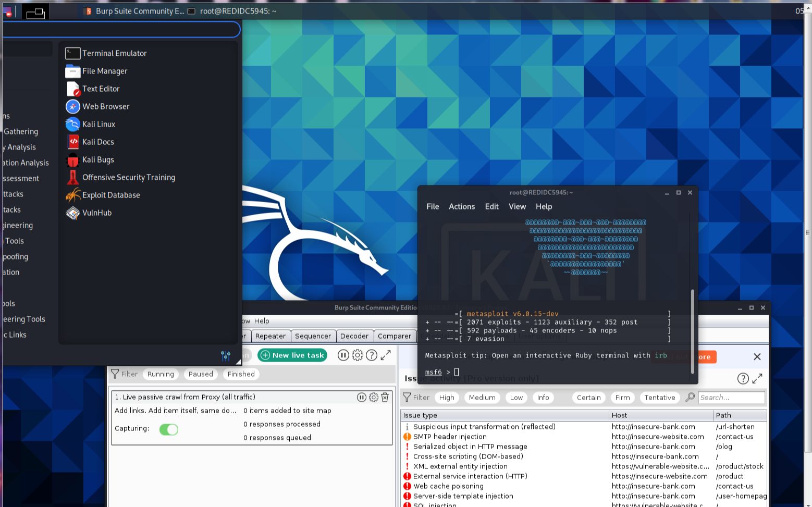Open the Kali Docs entry
812x507 pixels.
(x=90, y=142)
